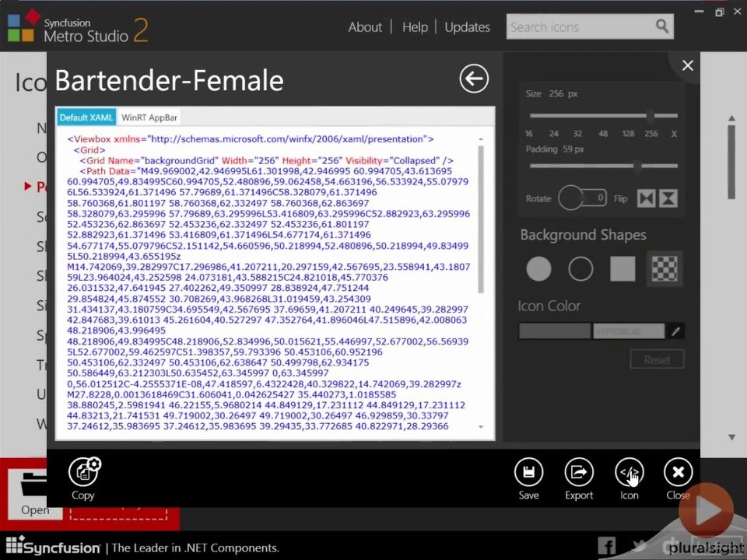Click the XAML code scroll up arrow
Viewport: 747px width, 560px height.
tap(481, 139)
